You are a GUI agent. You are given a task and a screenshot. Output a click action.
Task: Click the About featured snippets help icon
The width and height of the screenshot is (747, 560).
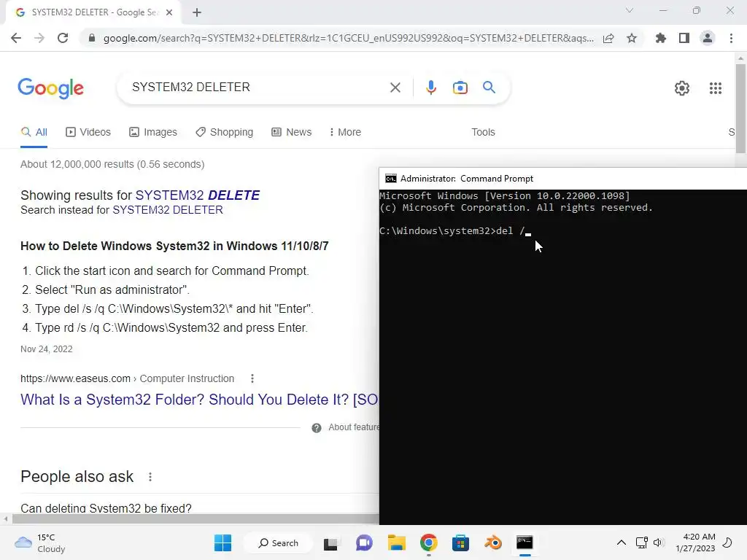[317, 427]
